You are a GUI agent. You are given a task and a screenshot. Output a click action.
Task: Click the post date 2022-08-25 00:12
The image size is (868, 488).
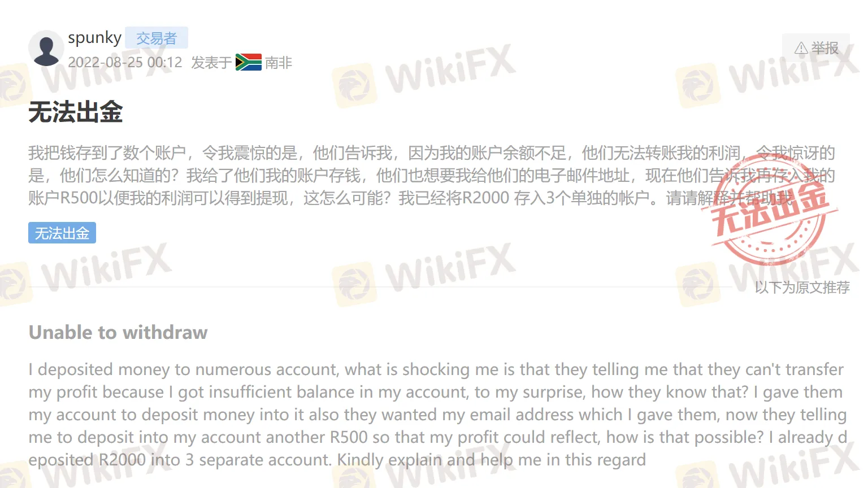pos(125,62)
